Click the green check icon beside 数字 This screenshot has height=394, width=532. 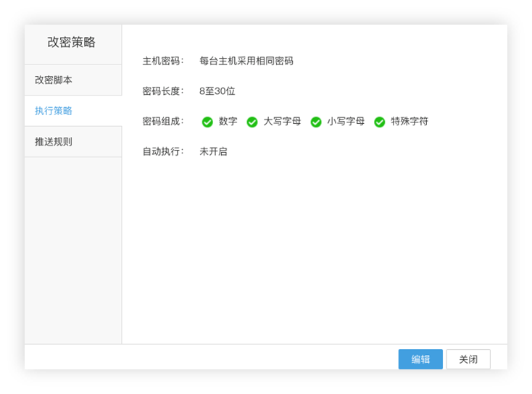(207, 122)
